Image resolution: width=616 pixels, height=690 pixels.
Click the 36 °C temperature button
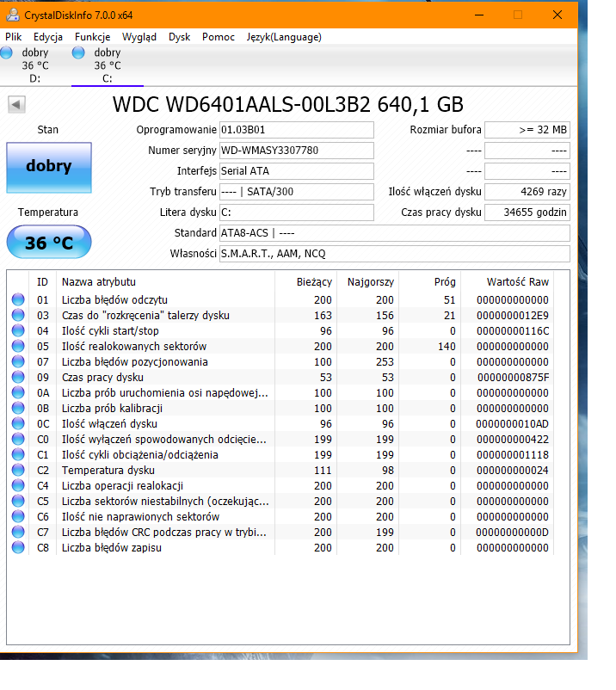click(49, 242)
